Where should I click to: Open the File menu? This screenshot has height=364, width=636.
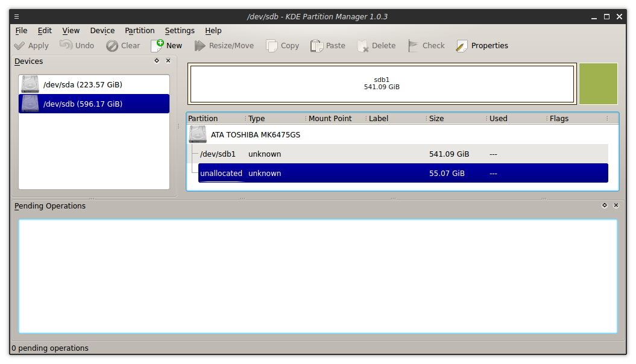pos(21,30)
